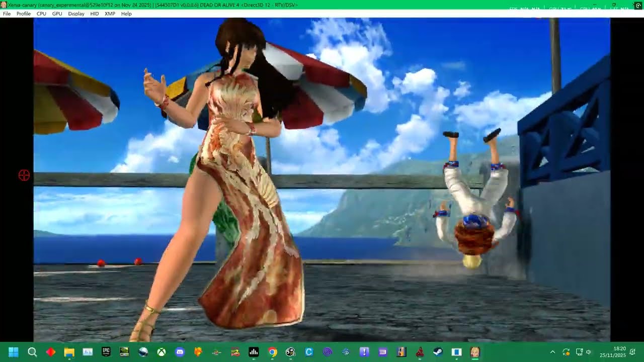Open Steam from the taskbar
The height and width of the screenshot is (362, 644).
click(438, 352)
